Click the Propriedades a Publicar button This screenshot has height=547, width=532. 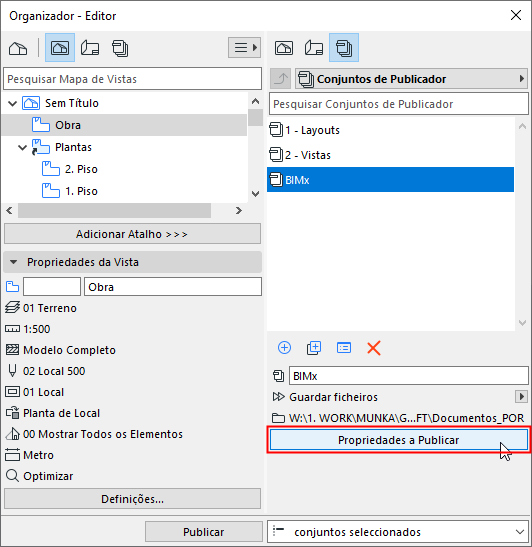399,440
